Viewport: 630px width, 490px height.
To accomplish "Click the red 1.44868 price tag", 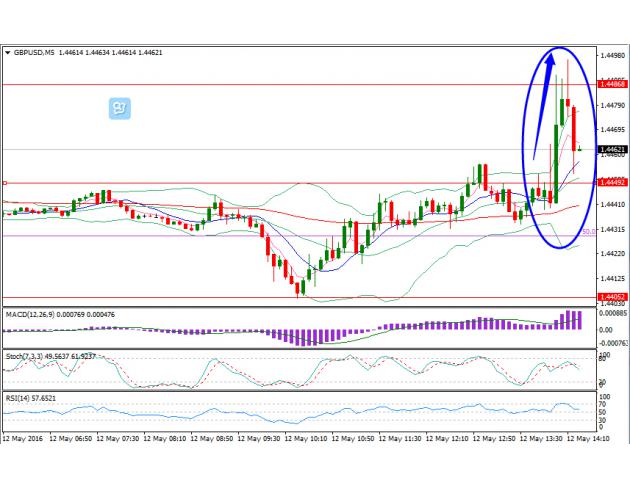I will point(611,84).
